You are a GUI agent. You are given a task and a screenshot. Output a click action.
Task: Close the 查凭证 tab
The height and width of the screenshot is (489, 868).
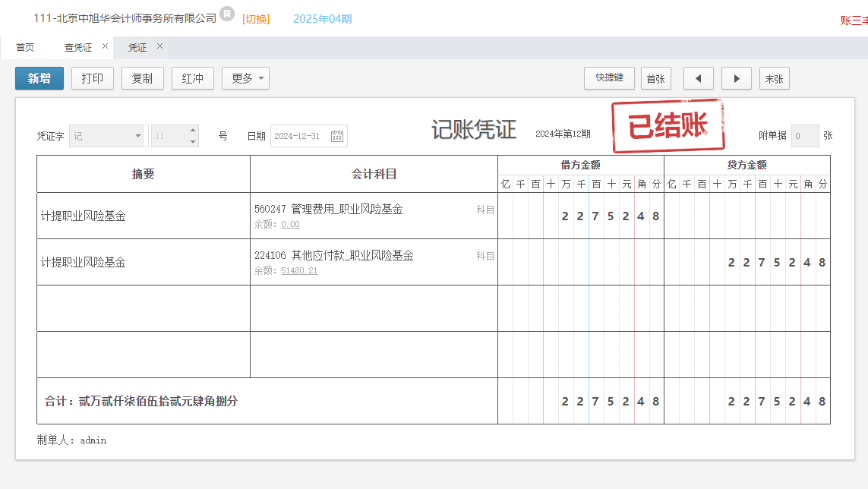[x=105, y=46]
